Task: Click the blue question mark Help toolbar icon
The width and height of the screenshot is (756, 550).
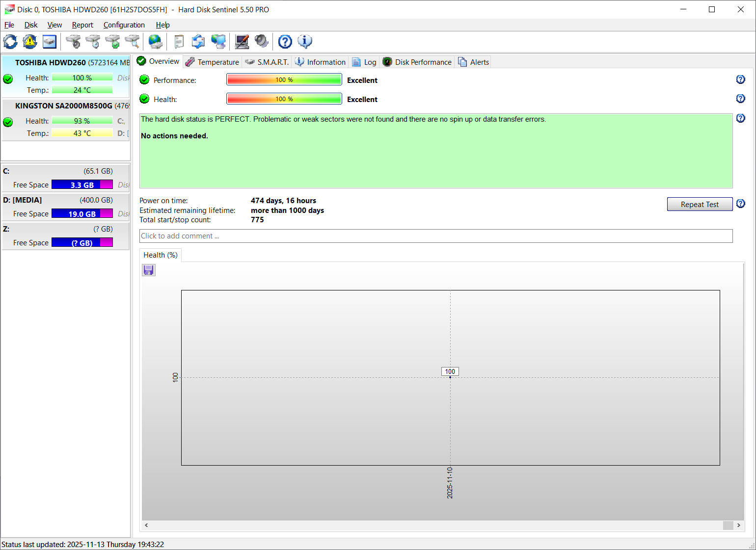Action: point(285,42)
